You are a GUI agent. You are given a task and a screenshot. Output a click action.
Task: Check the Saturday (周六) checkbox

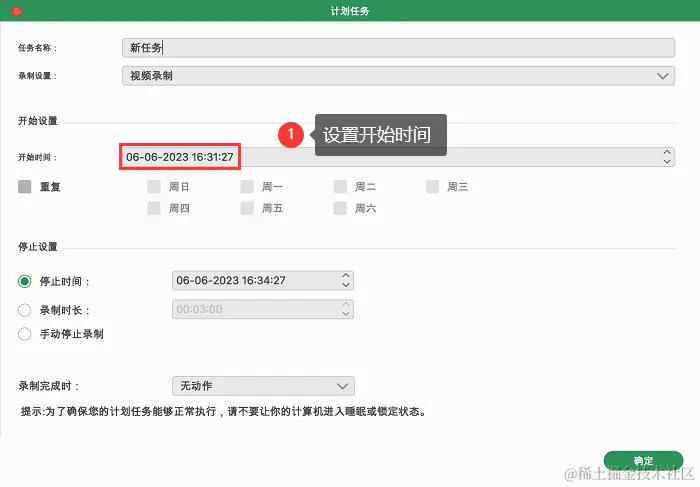[340, 208]
